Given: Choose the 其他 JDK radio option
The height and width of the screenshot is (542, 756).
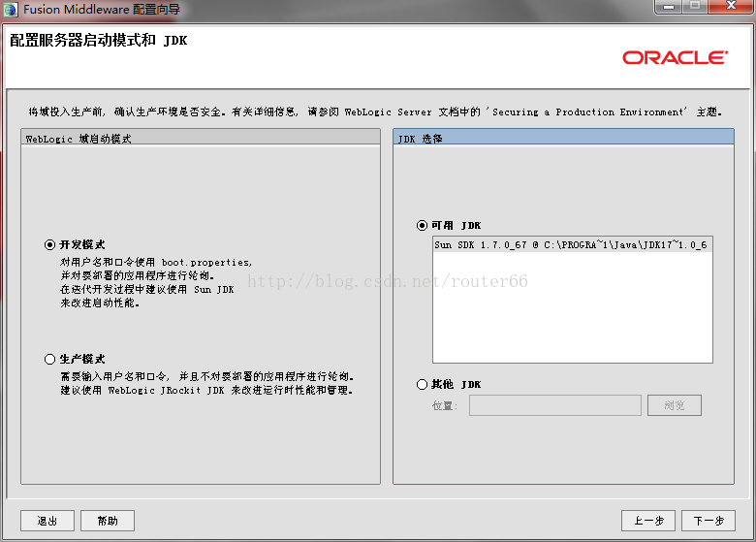Looking at the screenshot, I should tap(422, 384).
